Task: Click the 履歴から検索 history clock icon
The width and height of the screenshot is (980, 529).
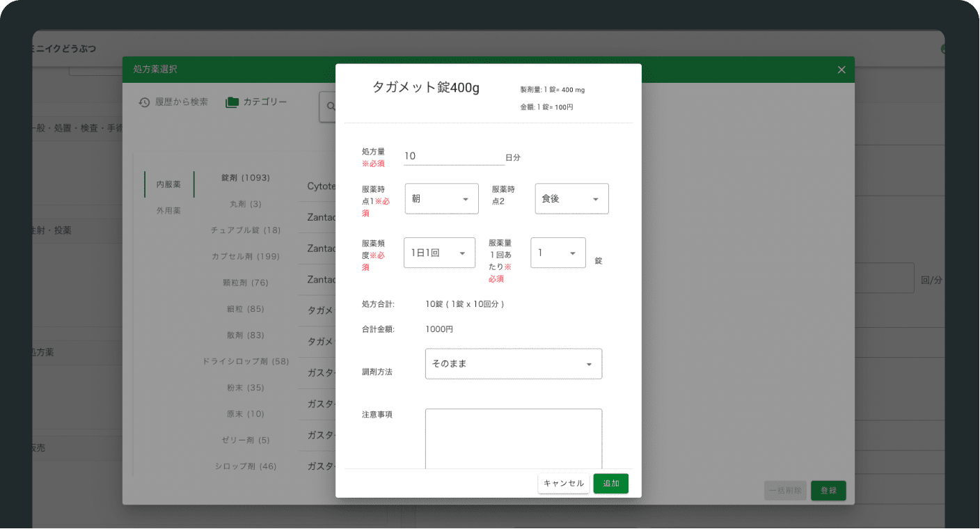Action: click(144, 102)
